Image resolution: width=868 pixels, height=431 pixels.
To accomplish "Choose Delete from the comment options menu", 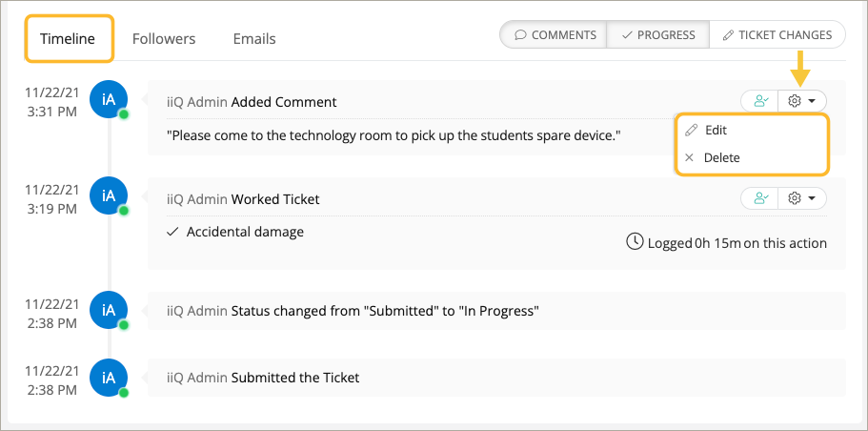I will 721,157.
